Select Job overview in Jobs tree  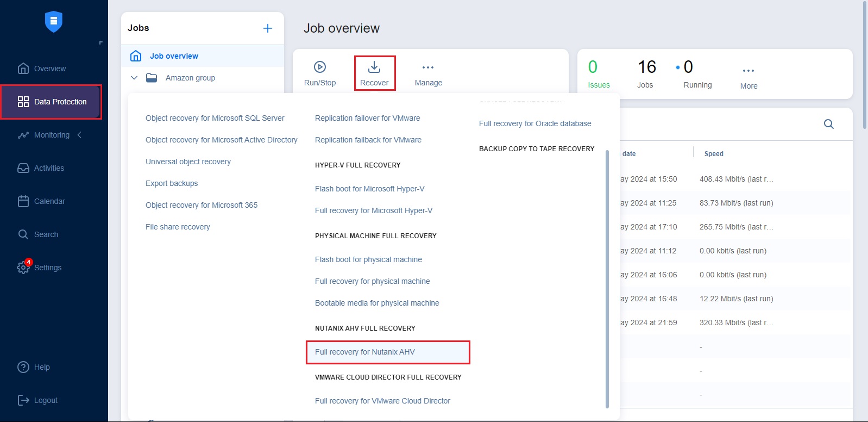(174, 56)
